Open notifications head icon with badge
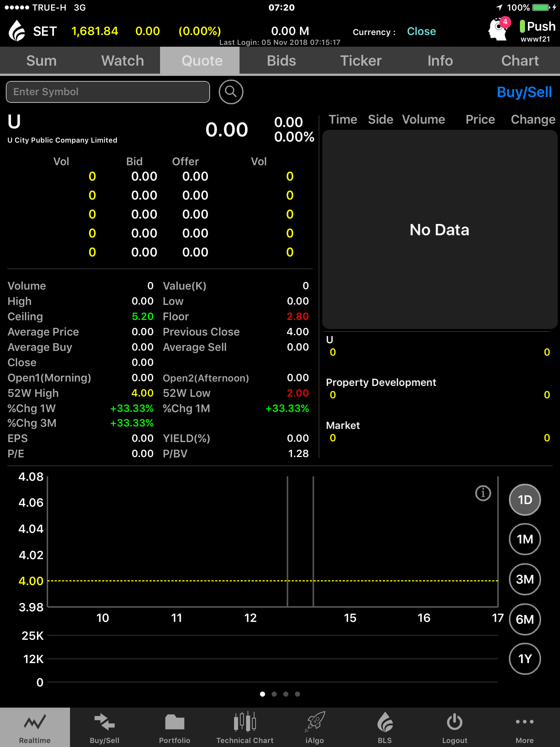Viewport: 560px width, 747px height. coord(499,29)
